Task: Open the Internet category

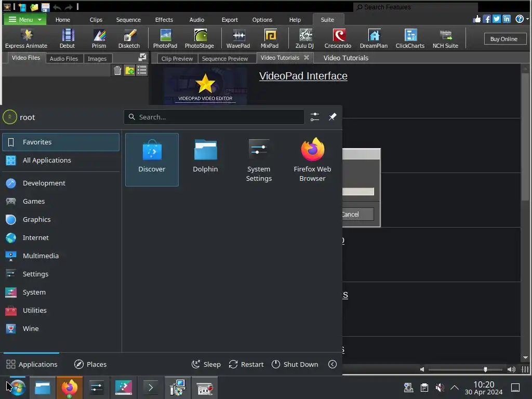Action: pos(61,237)
